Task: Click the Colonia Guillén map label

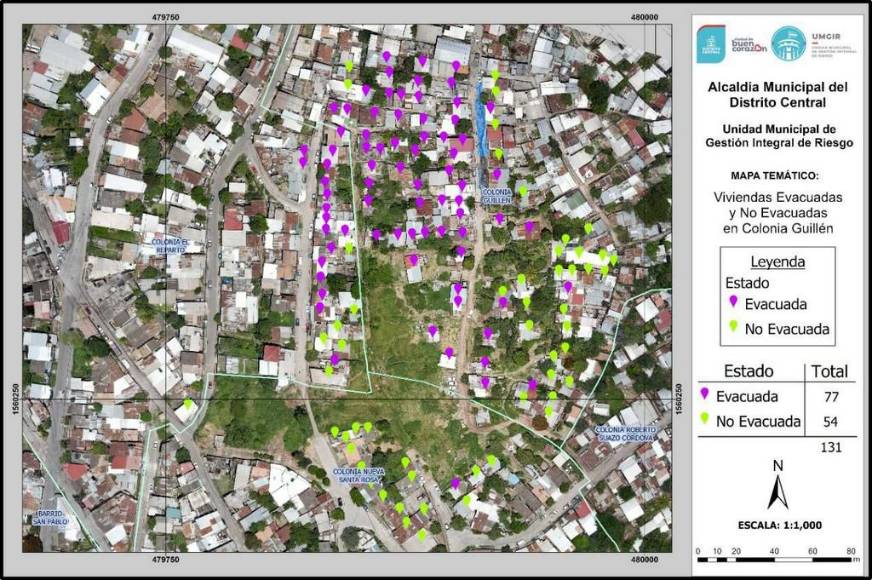Action: click(497, 195)
